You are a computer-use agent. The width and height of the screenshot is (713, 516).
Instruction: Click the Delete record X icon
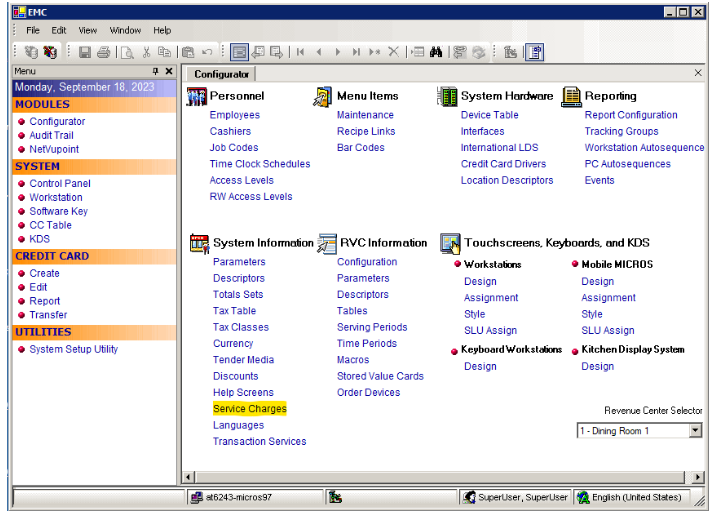coord(393,52)
